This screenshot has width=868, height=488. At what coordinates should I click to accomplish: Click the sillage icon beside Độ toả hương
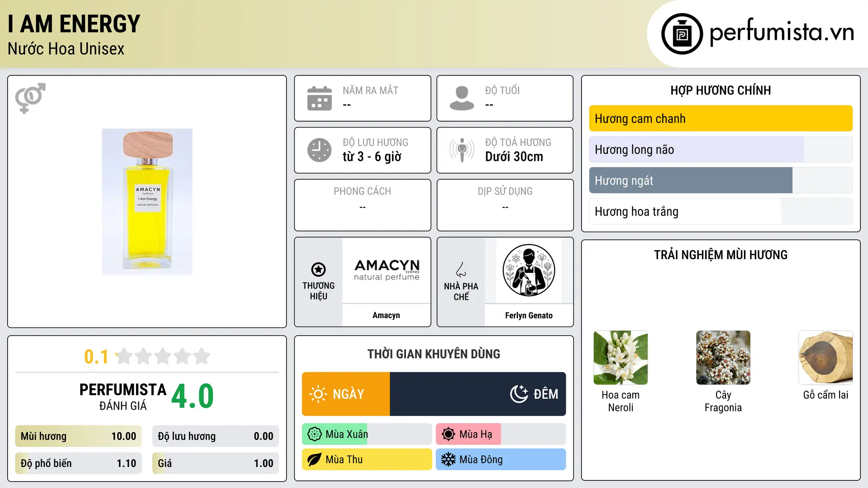(x=462, y=150)
